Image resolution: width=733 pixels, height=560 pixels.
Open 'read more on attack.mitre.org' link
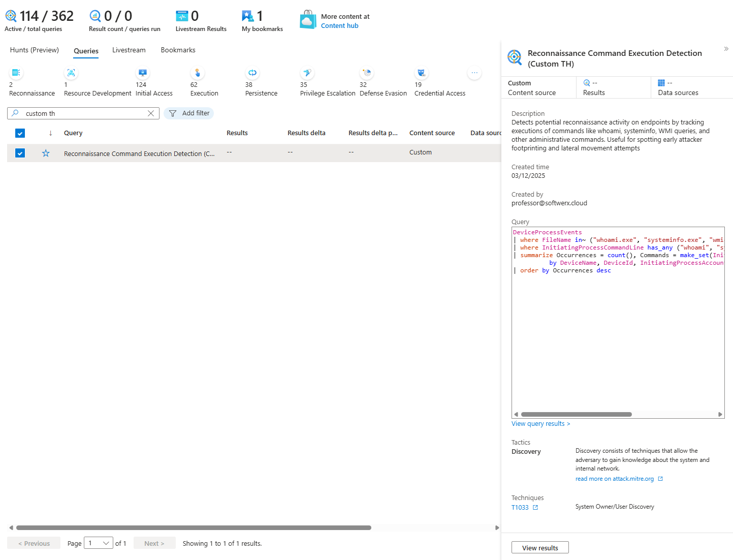point(619,479)
